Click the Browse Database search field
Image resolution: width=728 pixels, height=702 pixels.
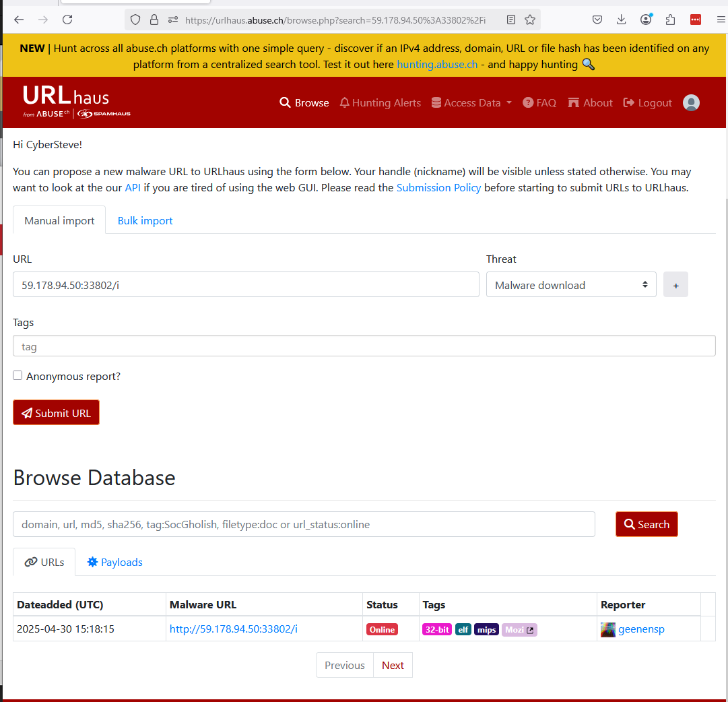click(304, 524)
